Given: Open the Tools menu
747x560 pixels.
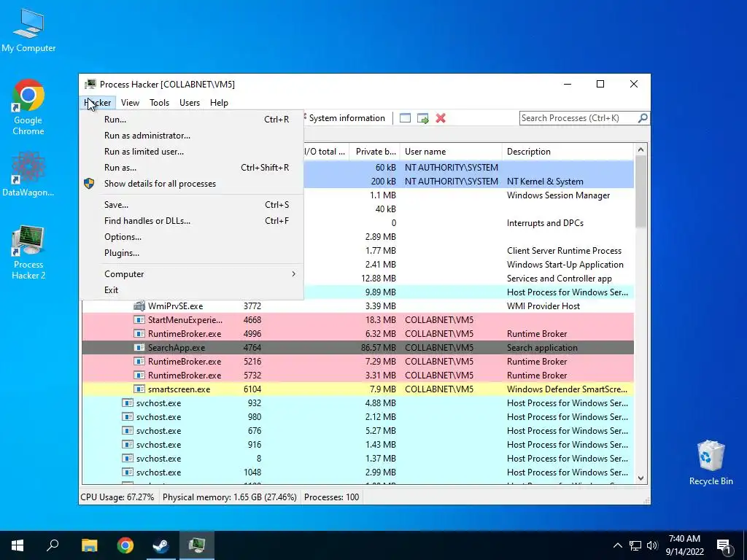Looking at the screenshot, I should click(x=159, y=102).
